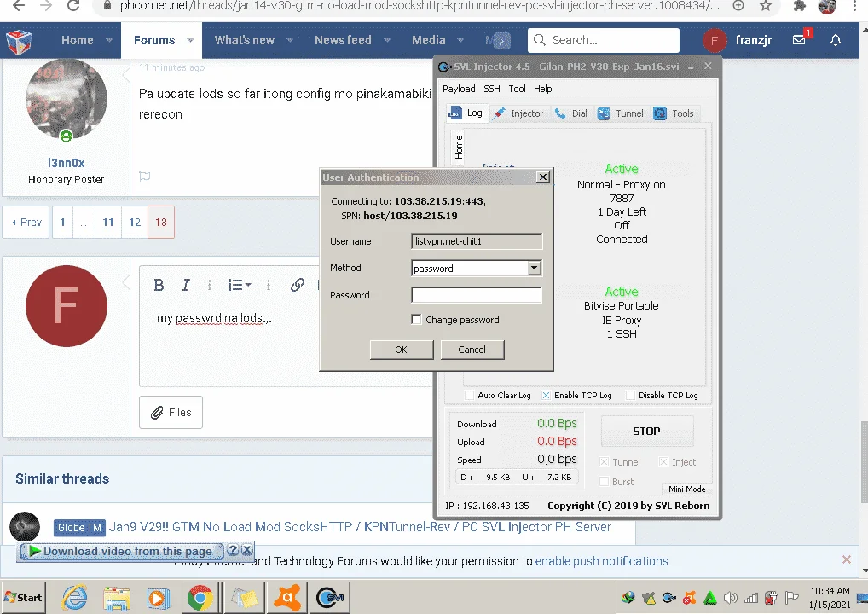This screenshot has width=868, height=614.
Task: Open the Method password dropdown
Action: point(534,268)
